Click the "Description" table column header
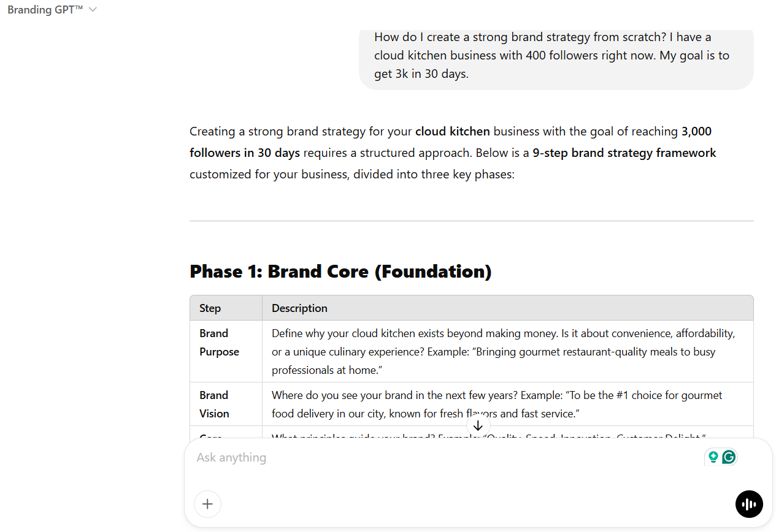776x532 pixels. click(x=299, y=308)
